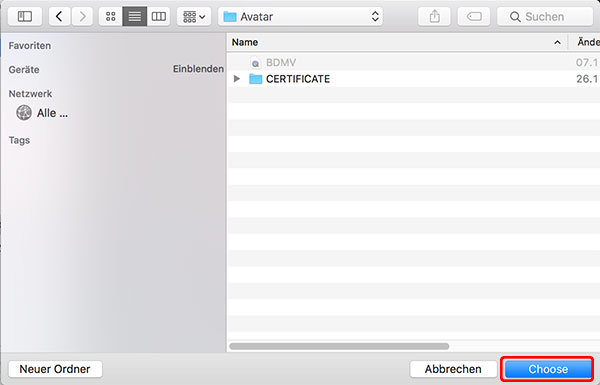Screen dimensions: 600x385
Task: Switch to icon view
Action: click(x=111, y=16)
